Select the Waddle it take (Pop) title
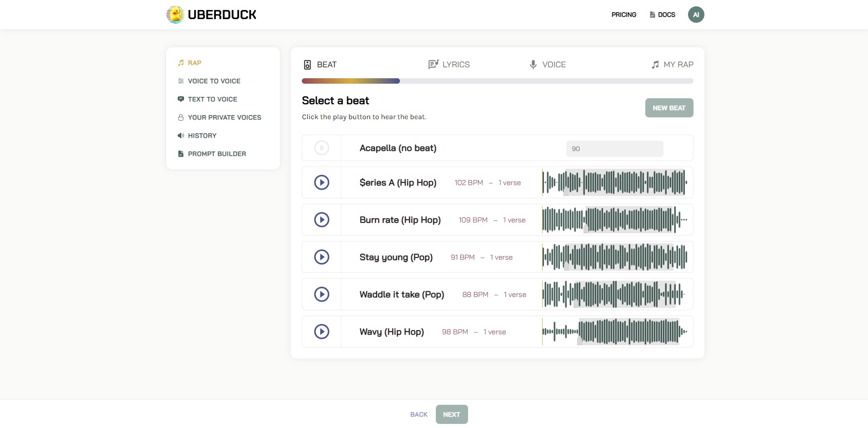This screenshot has width=868, height=428. pos(402,295)
